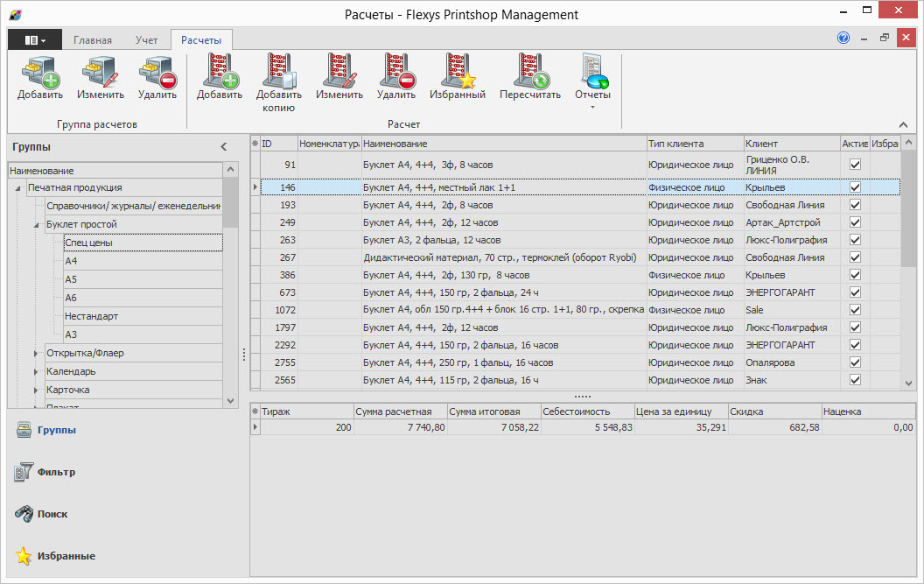Toggle active checkbox for row ID 1072
924x584 pixels.
click(855, 310)
